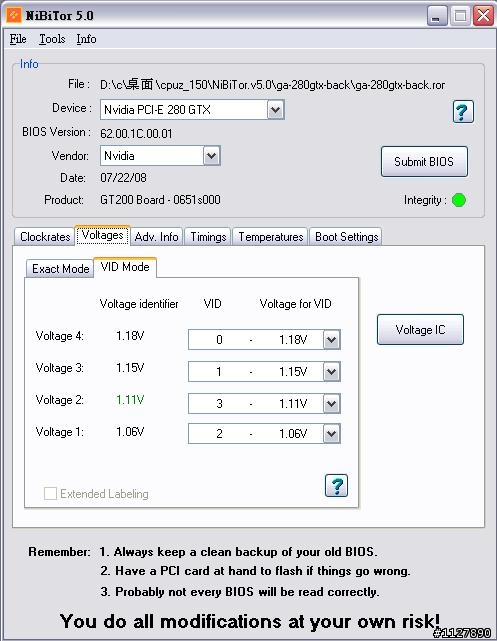The image size is (497, 641).
Task: Open the help icon in VID Mode panel
Action: coord(336,486)
